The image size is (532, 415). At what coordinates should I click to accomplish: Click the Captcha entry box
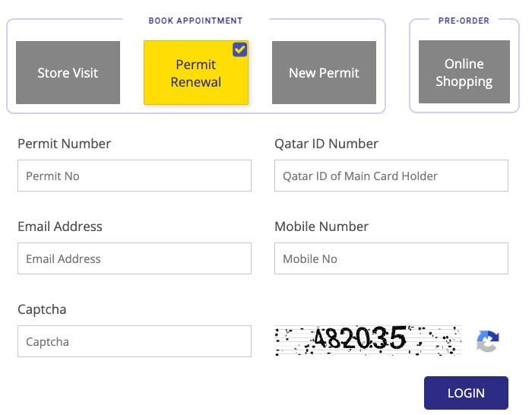[134, 341]
